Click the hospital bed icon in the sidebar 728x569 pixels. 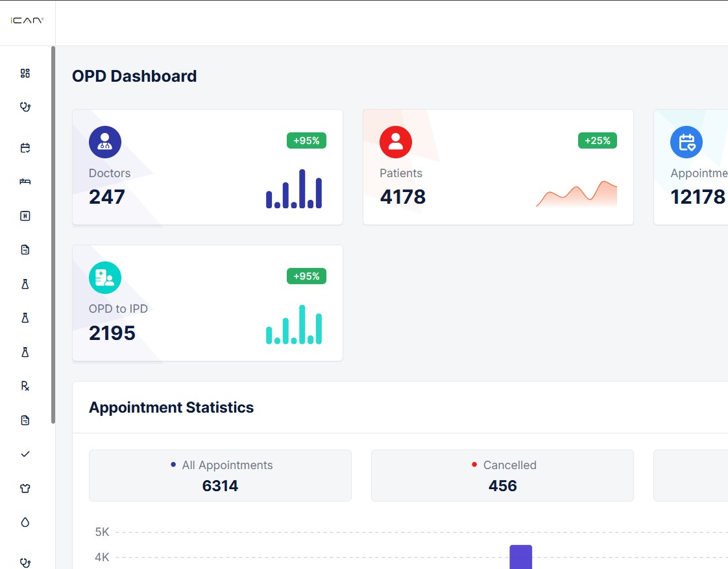click(x=25, y=182)
